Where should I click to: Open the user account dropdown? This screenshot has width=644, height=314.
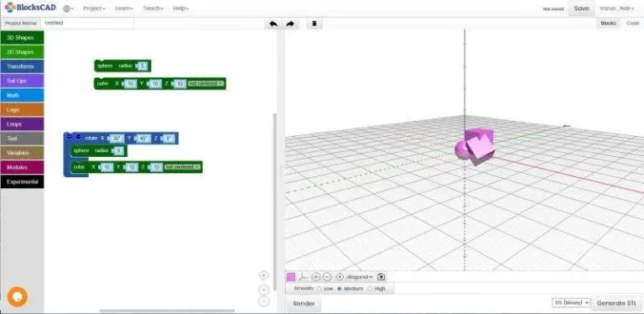click(x=616, y=8)
